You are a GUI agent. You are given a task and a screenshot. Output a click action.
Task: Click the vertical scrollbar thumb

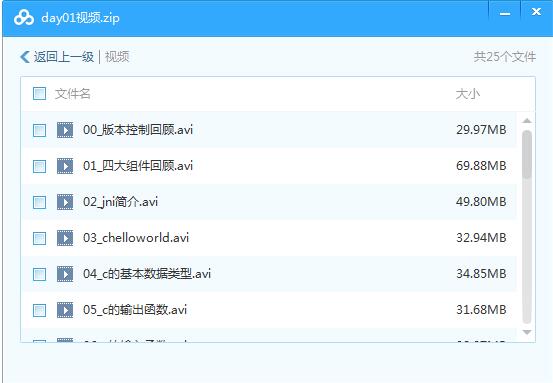pos(527,154)
